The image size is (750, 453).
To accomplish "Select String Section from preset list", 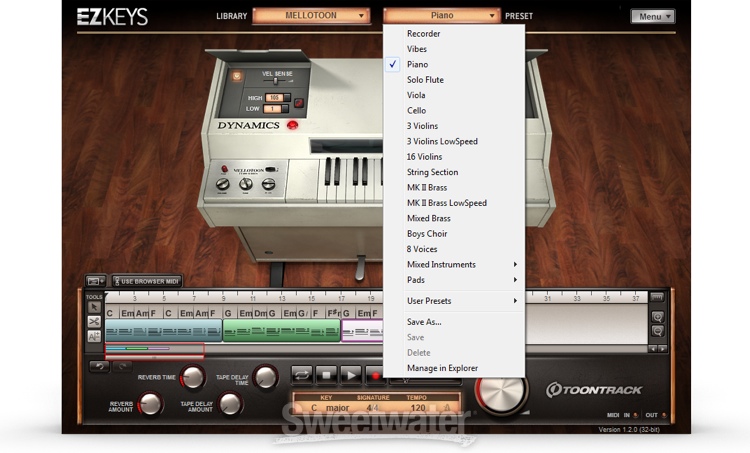I will click(432, 172).
